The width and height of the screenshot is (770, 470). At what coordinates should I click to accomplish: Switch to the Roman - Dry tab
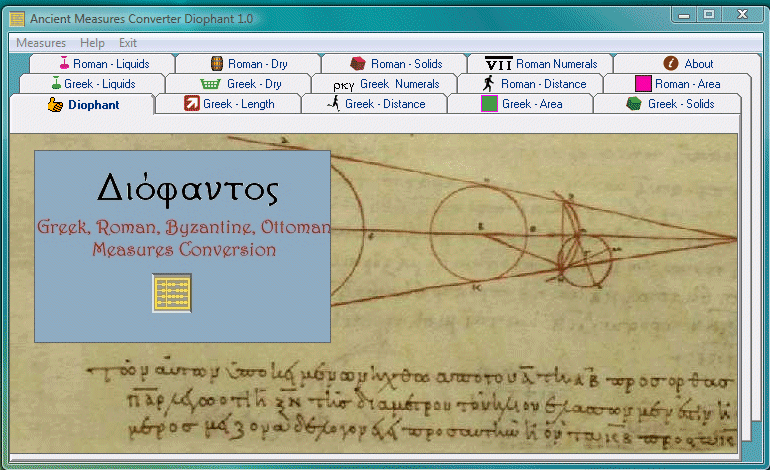(x=248, y=64)
